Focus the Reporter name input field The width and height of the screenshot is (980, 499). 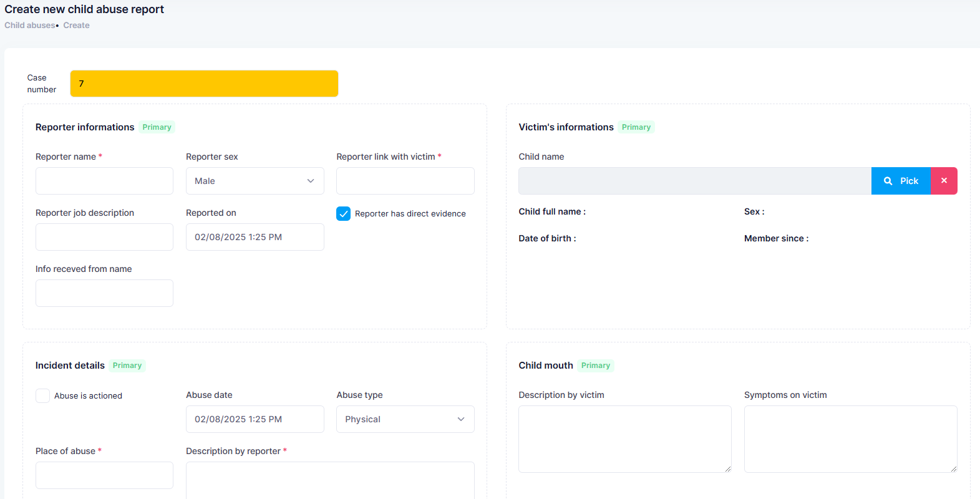pyautogui.click(x=104, y=181)
